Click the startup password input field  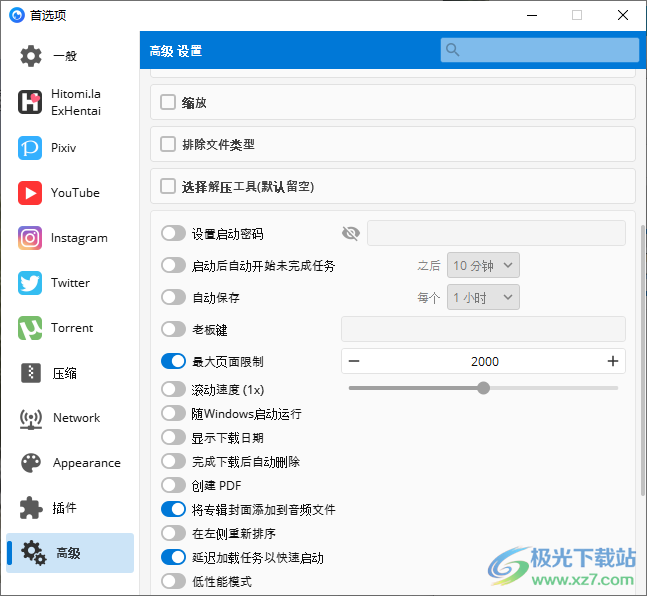tap(496, 233)
